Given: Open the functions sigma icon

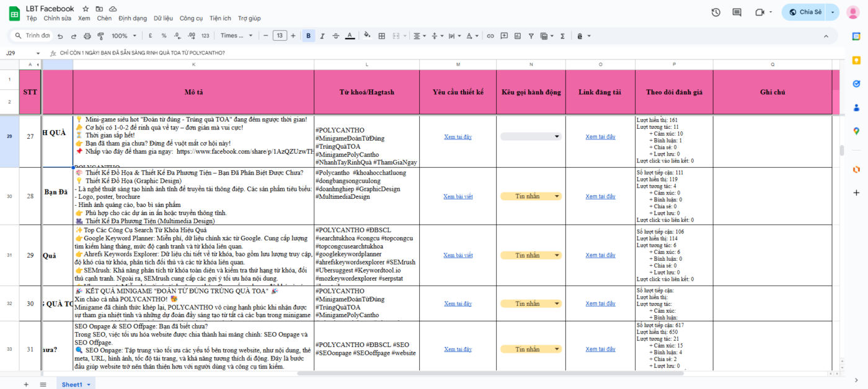Looking at the screenshot, I should (x=562, y=36).
